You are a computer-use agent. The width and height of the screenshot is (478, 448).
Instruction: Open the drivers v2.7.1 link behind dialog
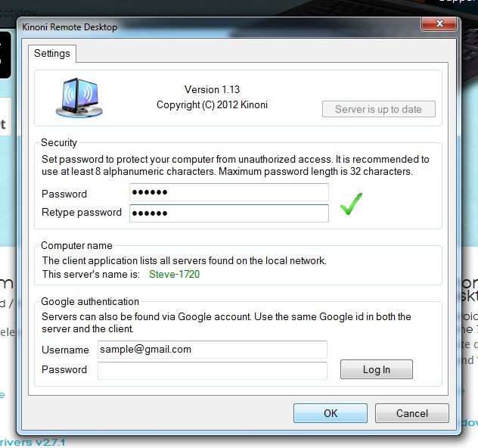(32, 442)
